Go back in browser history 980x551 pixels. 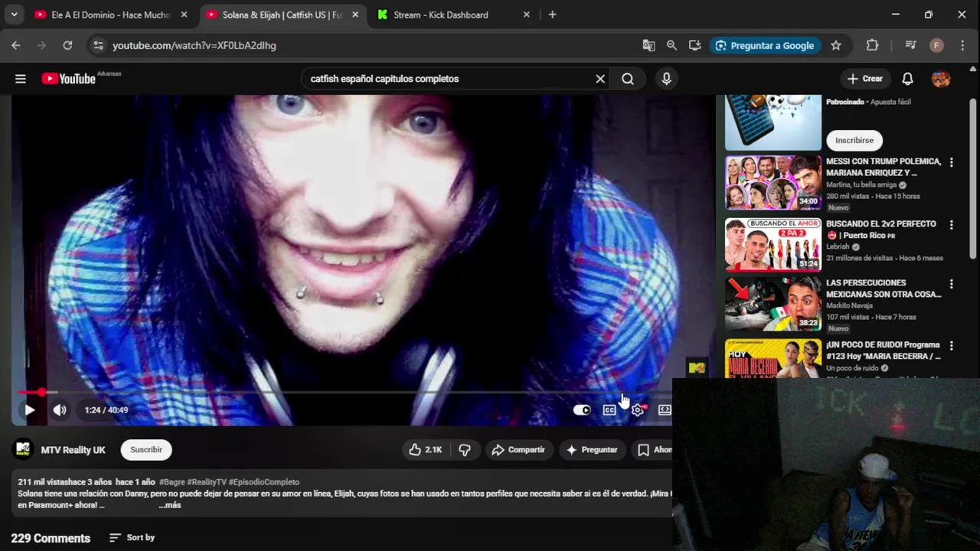16,45
